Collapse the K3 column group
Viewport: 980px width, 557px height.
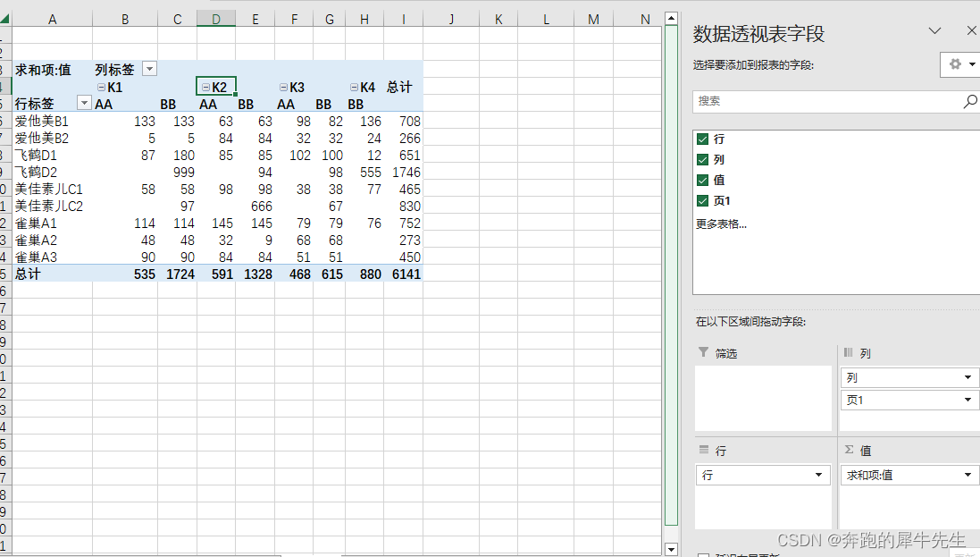[283, 87]
